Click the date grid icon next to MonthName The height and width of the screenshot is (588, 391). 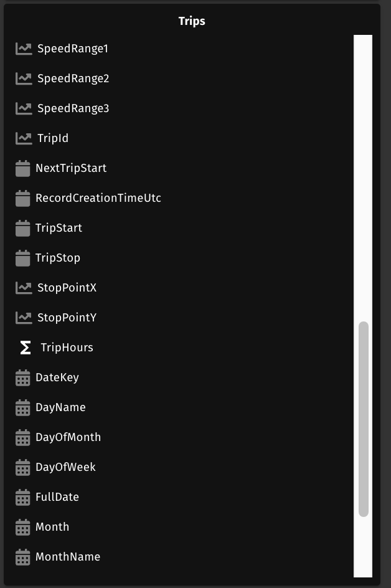[23, 557]
